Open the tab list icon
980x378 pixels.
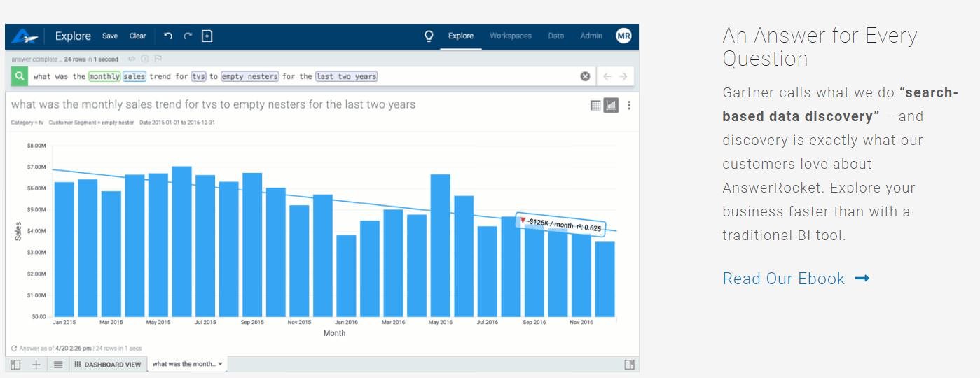tap(58, 365)
